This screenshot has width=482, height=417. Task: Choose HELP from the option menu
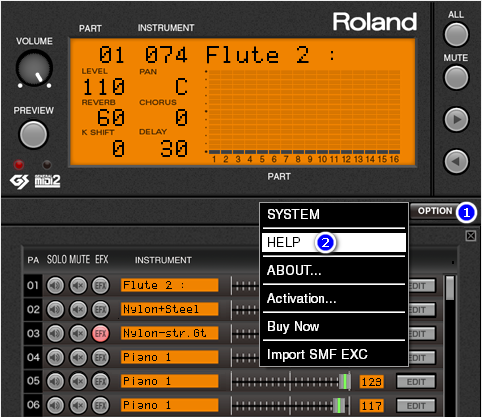(334, 242)
